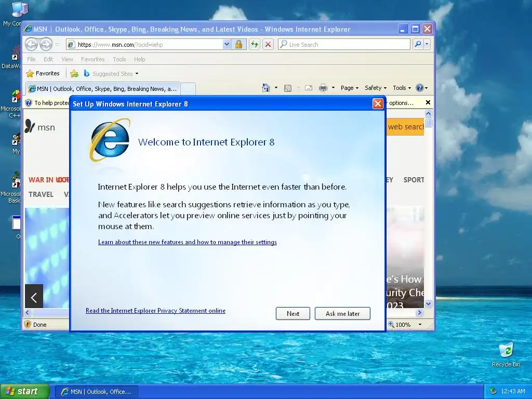Open the Page command menu
532x399 pixels.
click(350, 88)
